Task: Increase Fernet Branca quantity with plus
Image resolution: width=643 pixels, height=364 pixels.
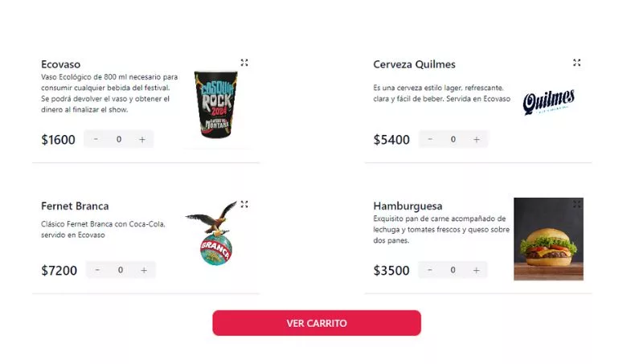Action: (x=144, y=270)
